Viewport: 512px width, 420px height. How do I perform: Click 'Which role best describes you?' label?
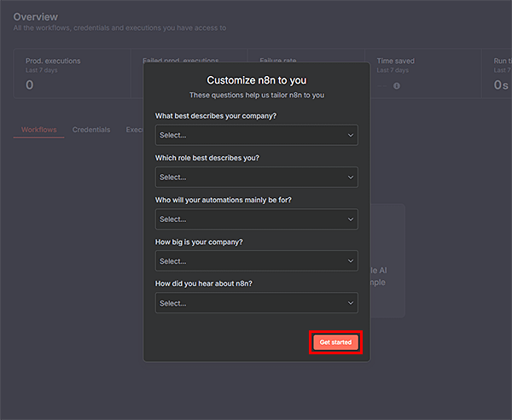click(x=207, y=158)
